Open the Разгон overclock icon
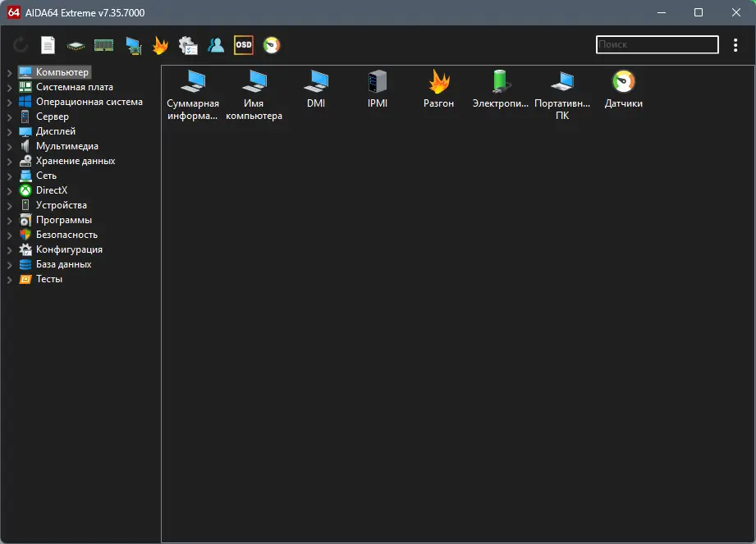The image size is (756, 544). click(x=438, y=88)
